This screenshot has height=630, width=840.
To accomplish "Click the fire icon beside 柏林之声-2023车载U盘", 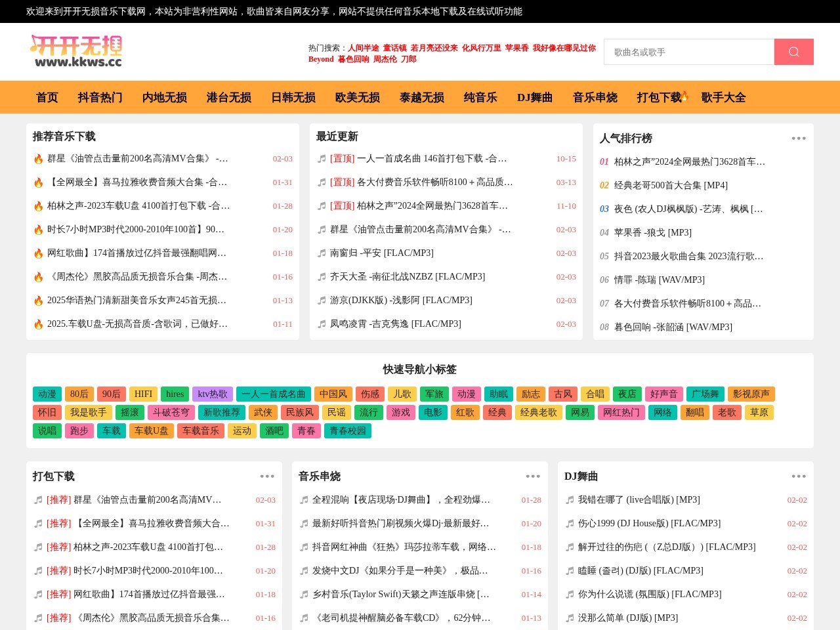I will coord(38,205).
